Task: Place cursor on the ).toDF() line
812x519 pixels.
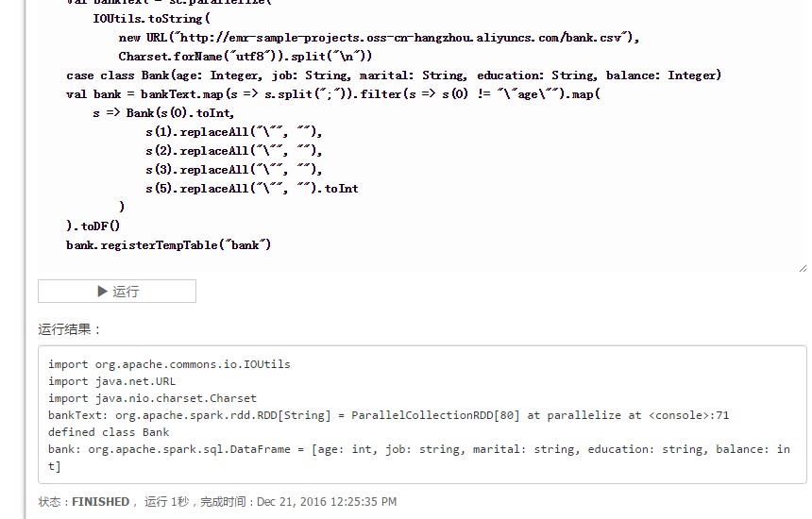Action: [93, 226]
